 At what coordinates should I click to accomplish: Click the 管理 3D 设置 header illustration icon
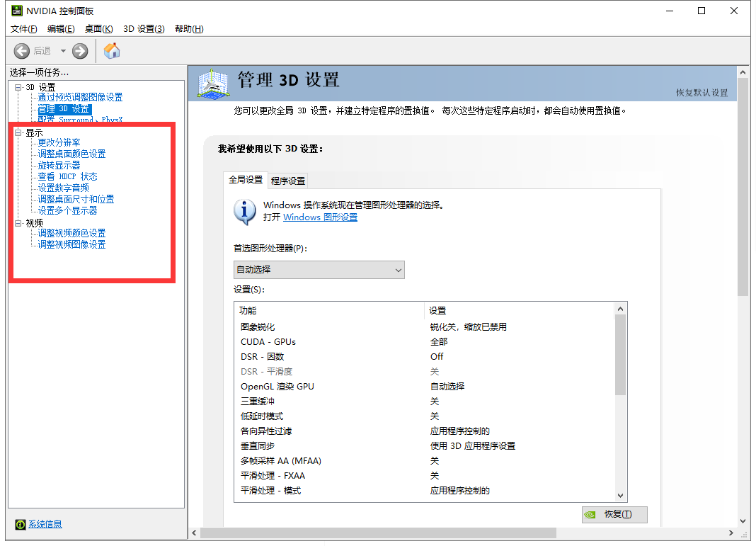(x=213, y=84)
